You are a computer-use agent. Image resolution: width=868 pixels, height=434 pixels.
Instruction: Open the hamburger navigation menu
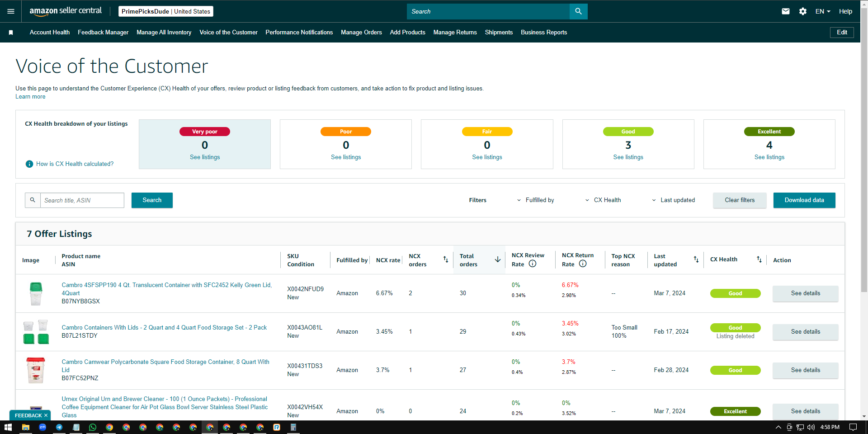11,11
